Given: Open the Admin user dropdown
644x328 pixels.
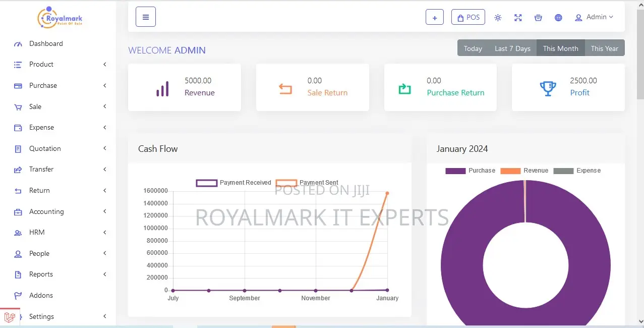Looking at the screenshot, I should 594,17.
